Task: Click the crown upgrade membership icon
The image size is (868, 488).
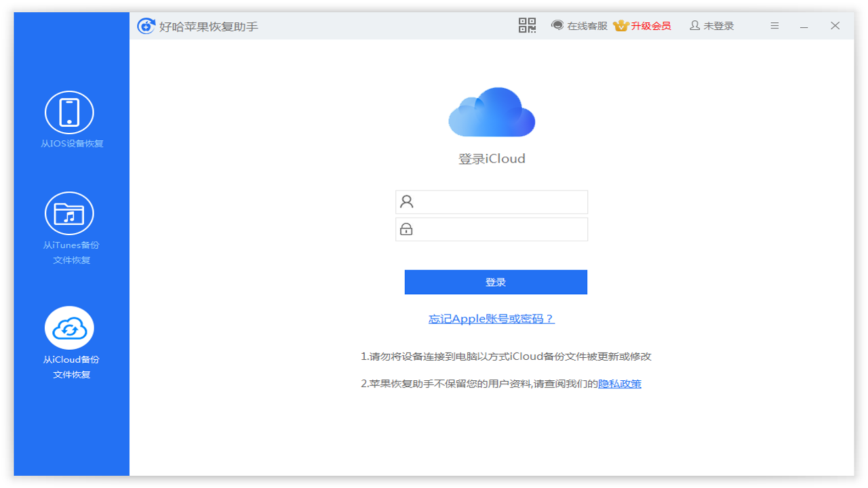Action: 619,25
